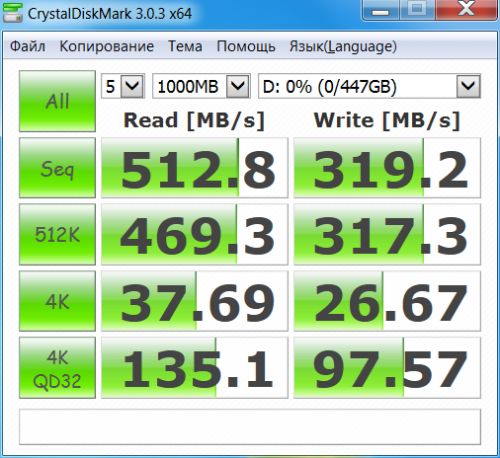The height and width of the screenshot is (458, 500).
Task: Select the 4K QD32 write result 97.57
Action: tap(387, 368)
